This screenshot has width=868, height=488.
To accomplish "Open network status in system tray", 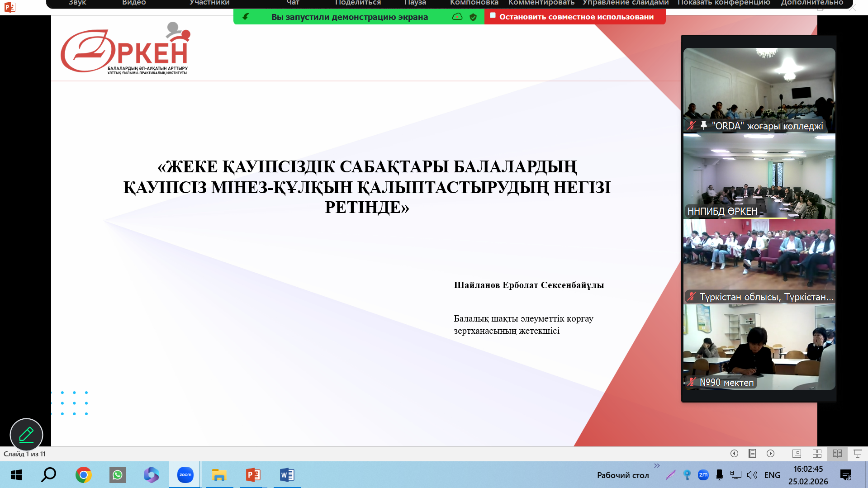I will [735, 475].
